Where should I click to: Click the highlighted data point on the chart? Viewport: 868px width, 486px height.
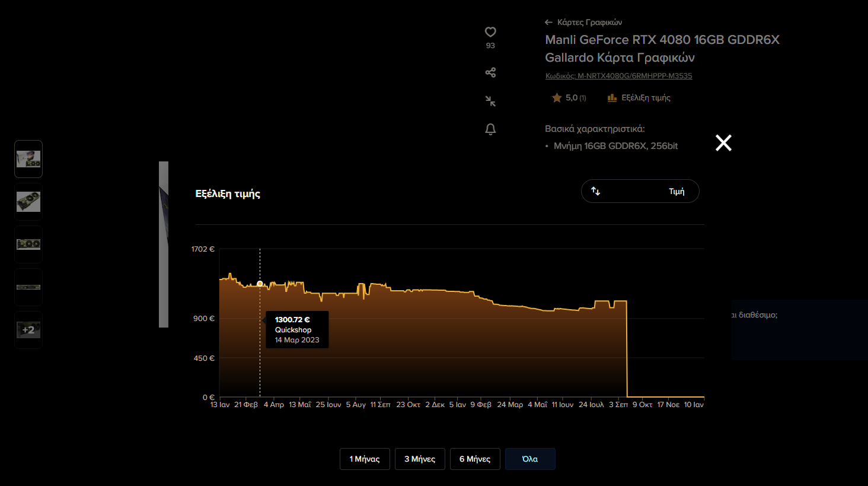pyautogui.click(x=260, y=284)
